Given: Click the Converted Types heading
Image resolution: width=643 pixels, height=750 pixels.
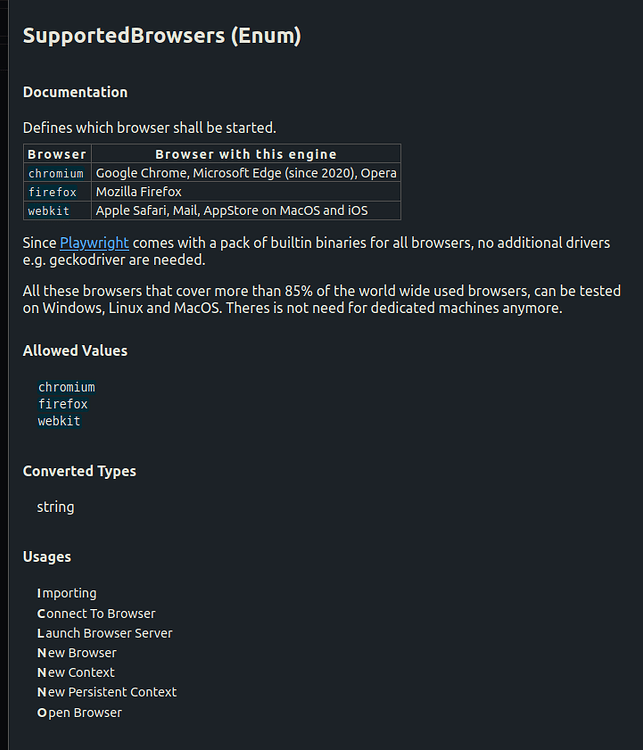Looking at the screenshot, I should pos(79,471).
